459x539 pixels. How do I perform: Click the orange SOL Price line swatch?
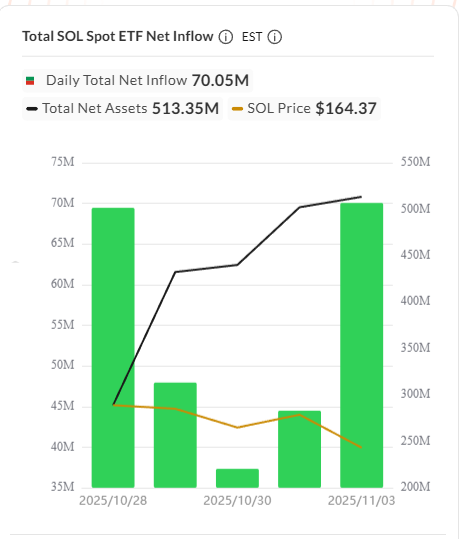pos(238,109)
